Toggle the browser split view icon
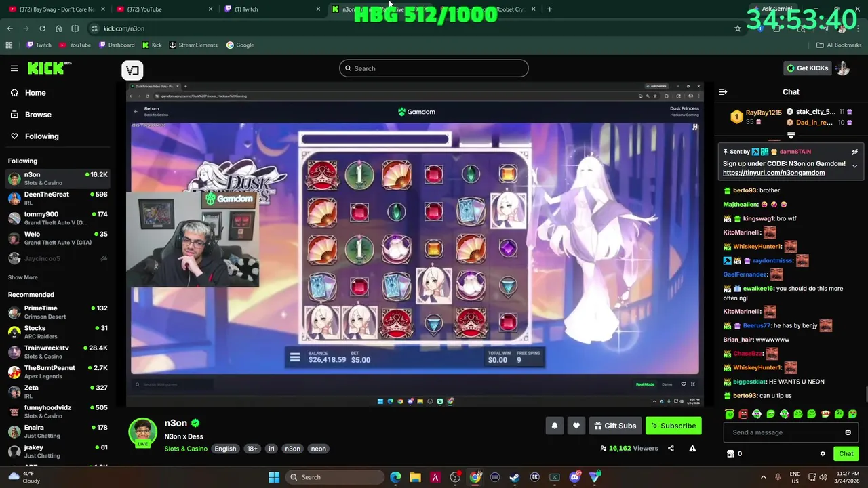Screen dimensions: 868x488 point(75,28)
